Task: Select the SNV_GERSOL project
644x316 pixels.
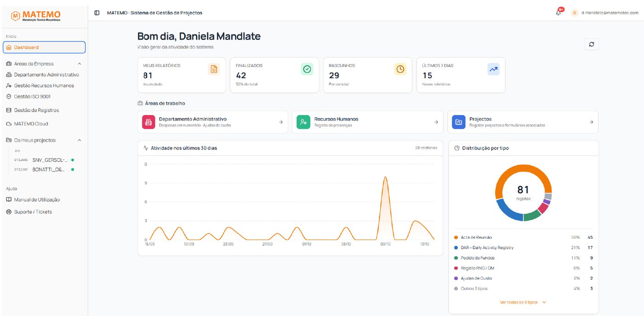Action: click(44, 160)
